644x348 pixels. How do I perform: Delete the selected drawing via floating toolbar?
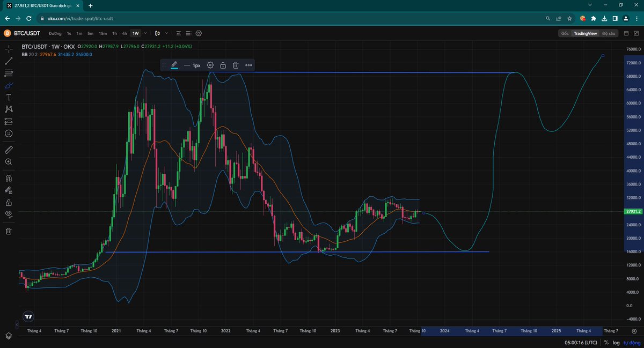point(236,65)
